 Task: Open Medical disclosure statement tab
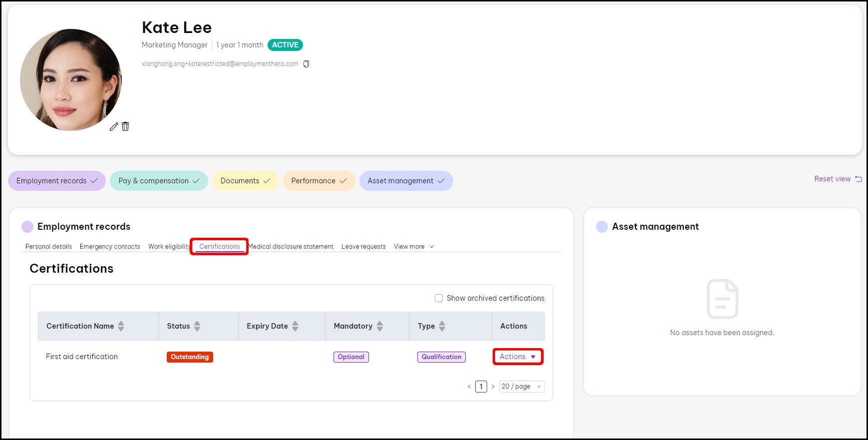coord(291,247)
